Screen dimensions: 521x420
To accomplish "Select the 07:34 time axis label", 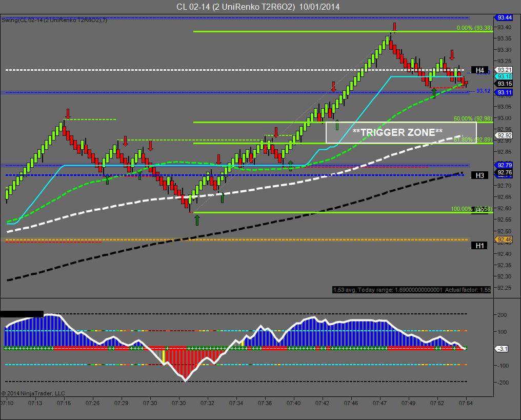I will point(236,403).
